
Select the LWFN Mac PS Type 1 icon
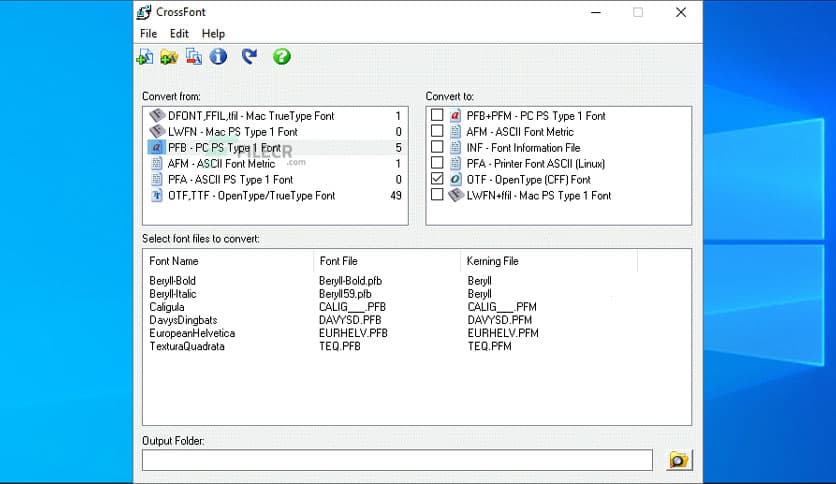(157, 132)
